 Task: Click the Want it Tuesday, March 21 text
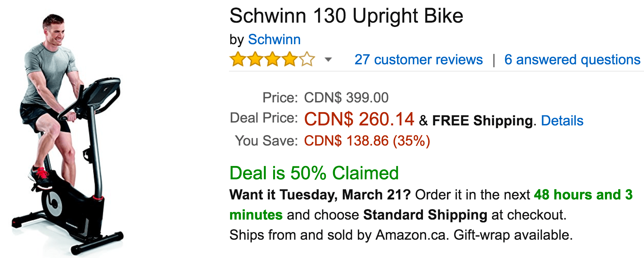(320, 195)
